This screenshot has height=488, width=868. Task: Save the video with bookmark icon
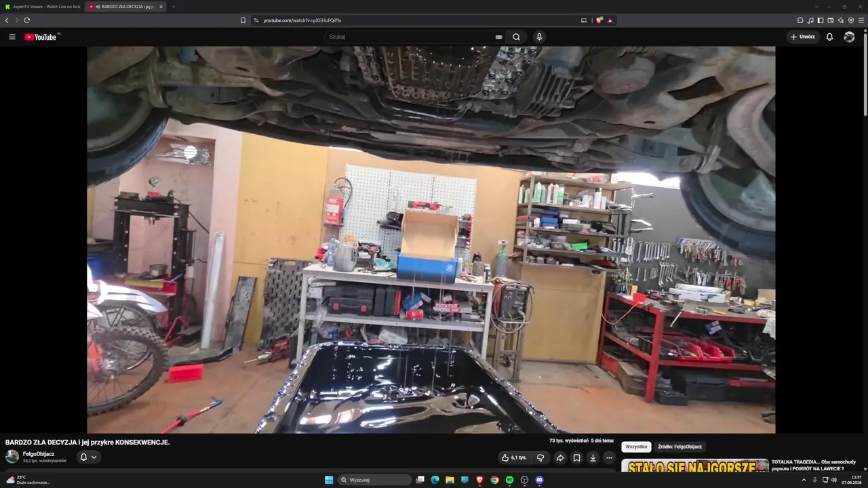[x=576, y=457]
